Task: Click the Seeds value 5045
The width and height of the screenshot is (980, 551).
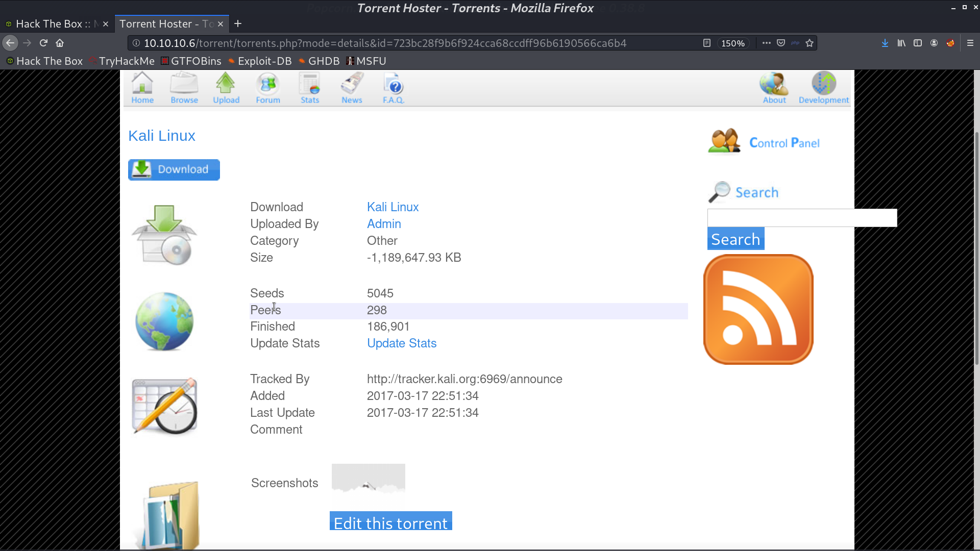Action: (x=380, y=293)
